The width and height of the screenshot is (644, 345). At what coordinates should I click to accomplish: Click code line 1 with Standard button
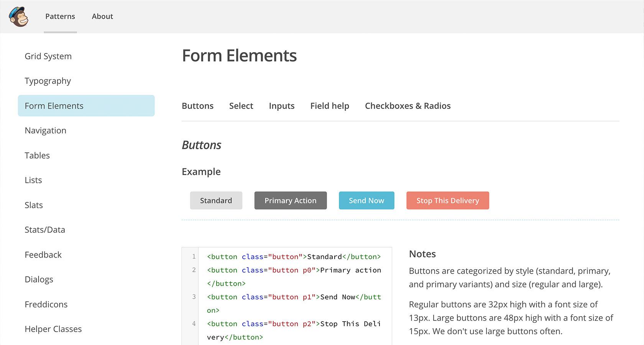pos(294,257)
